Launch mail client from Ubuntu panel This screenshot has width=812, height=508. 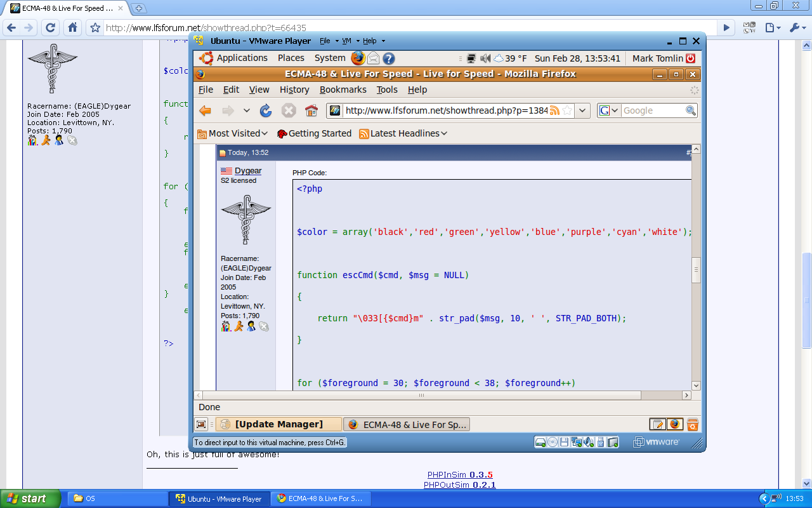374,58
